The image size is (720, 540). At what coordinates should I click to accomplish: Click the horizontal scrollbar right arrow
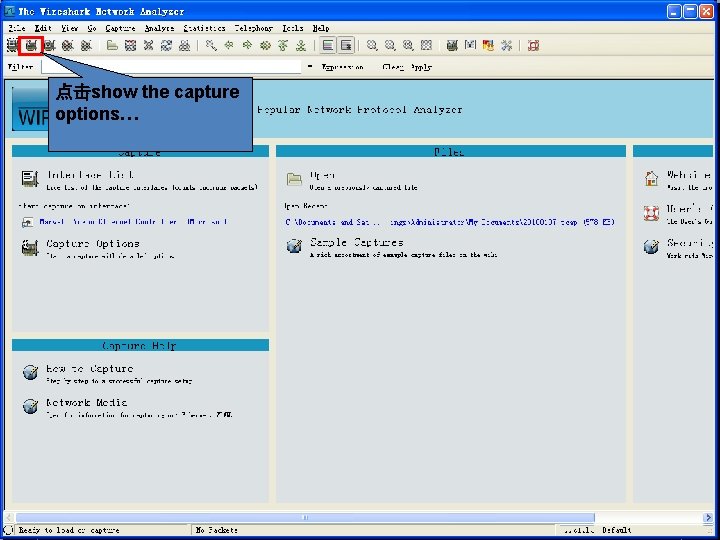[x=707, y=518]
